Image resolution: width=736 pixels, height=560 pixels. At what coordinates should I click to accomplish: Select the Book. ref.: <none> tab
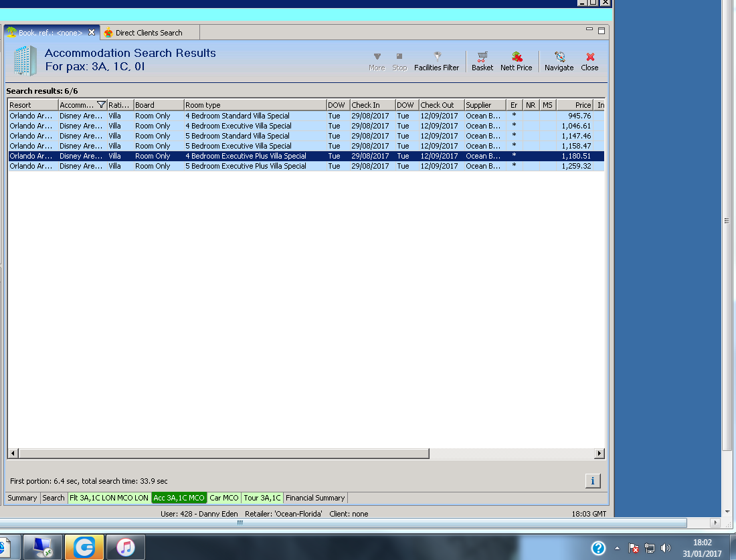tap(50, 33)
